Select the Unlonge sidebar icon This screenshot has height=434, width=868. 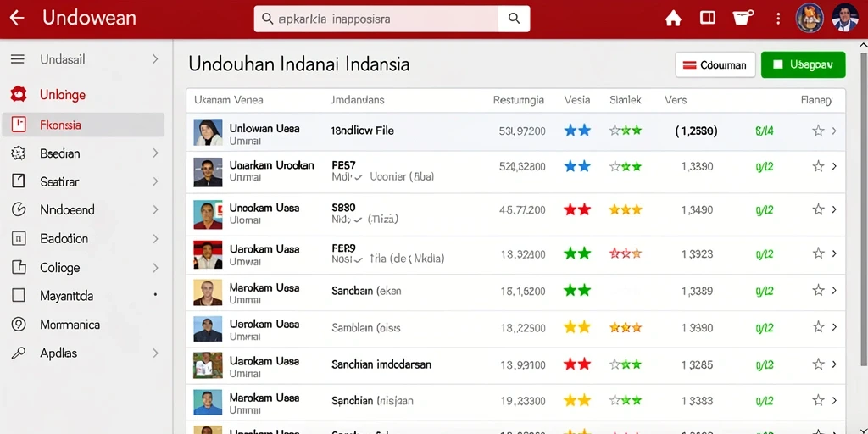click(19, 95)
